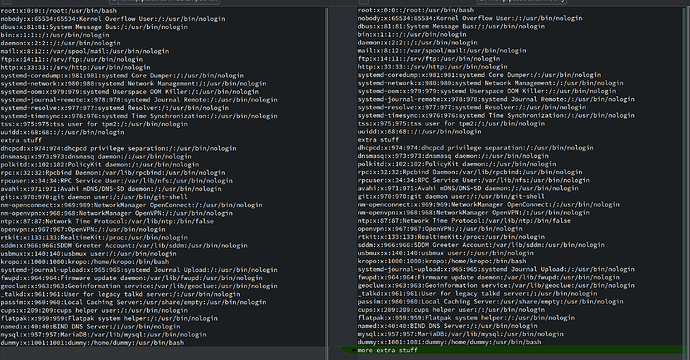Click 'dummy:x:1001:1001' line in left pane
Image resolution: width=690 pixels, height=360 pixels.
tap(92, 343)
